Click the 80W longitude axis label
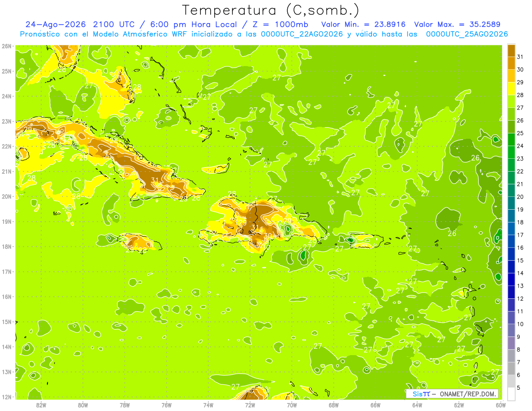The image size is (532, 411). [83, 405]
